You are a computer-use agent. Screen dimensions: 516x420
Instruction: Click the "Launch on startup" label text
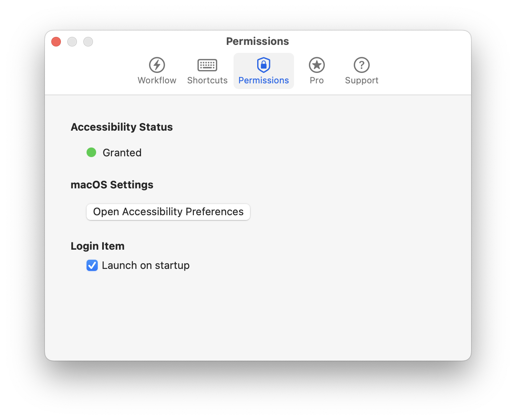tap(146, 265)
